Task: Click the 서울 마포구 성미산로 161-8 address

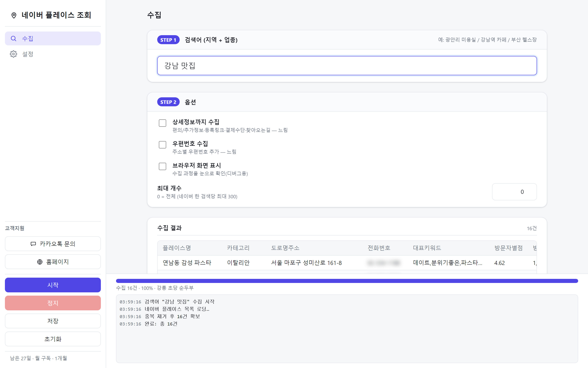Action: coord(306,263)
